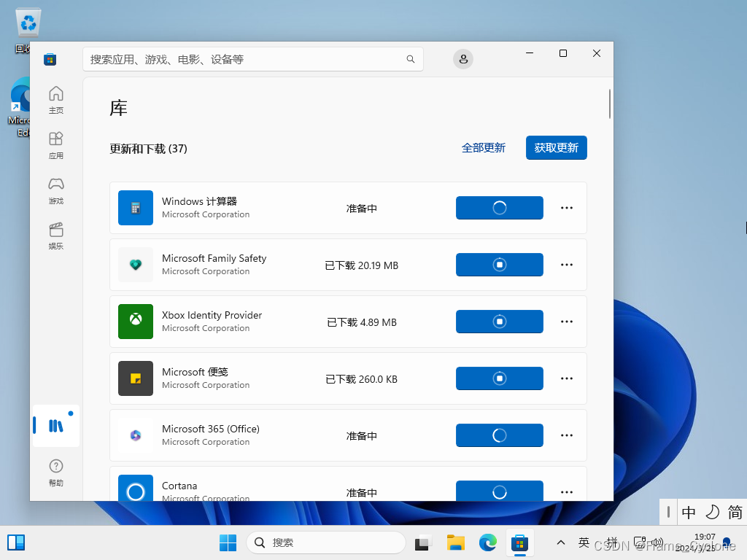This screenshot has width=747, height=560.
Task: Expand the hidden system tray icons chevron
Action: (x=561, y=542)
